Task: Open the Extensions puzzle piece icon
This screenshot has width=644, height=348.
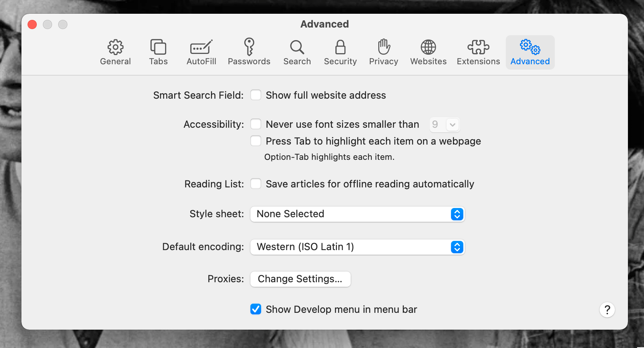Action: (x=478, y=47)
